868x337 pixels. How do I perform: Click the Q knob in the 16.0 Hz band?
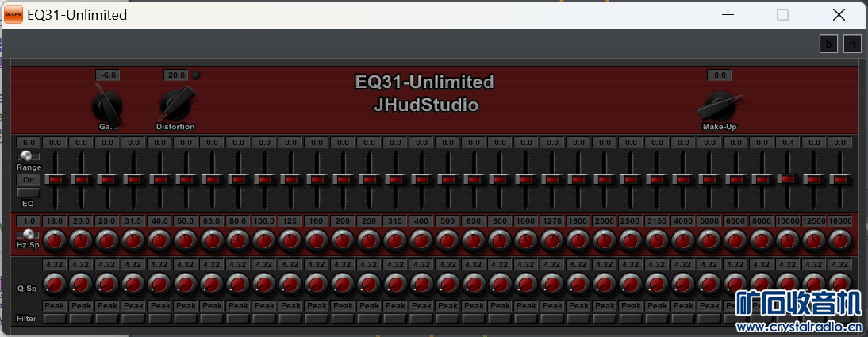point(55,285)
